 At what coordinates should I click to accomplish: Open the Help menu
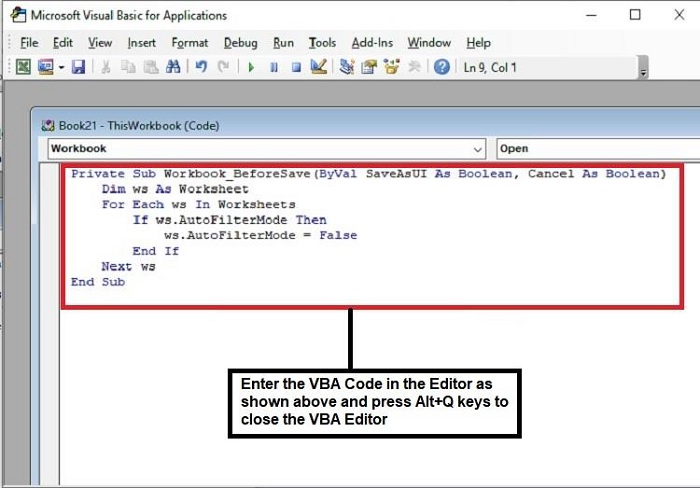coord(479,43)
